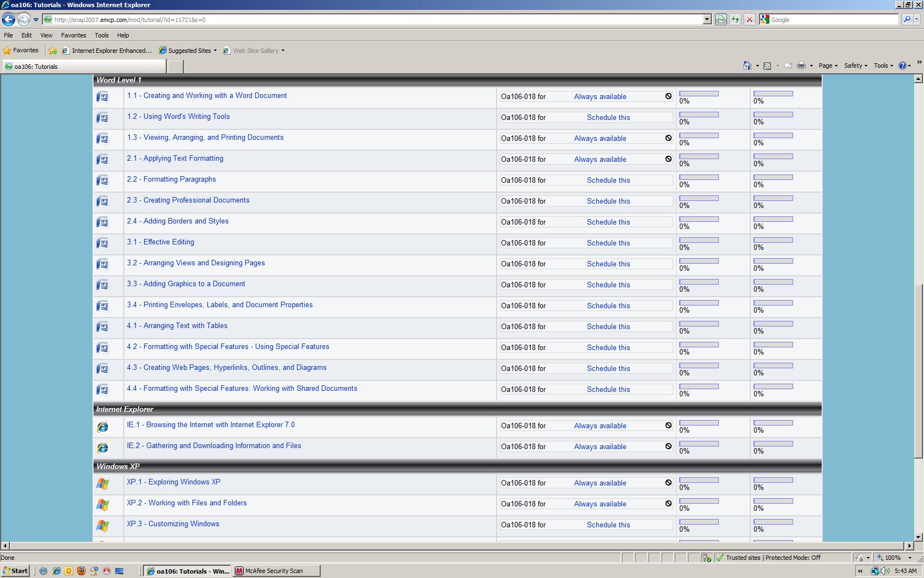Viewport: 924px width, 578px height.
Task: Click Schedule this for tutorial 2.4
Action: pyautogui.click(x=608, y=222)
